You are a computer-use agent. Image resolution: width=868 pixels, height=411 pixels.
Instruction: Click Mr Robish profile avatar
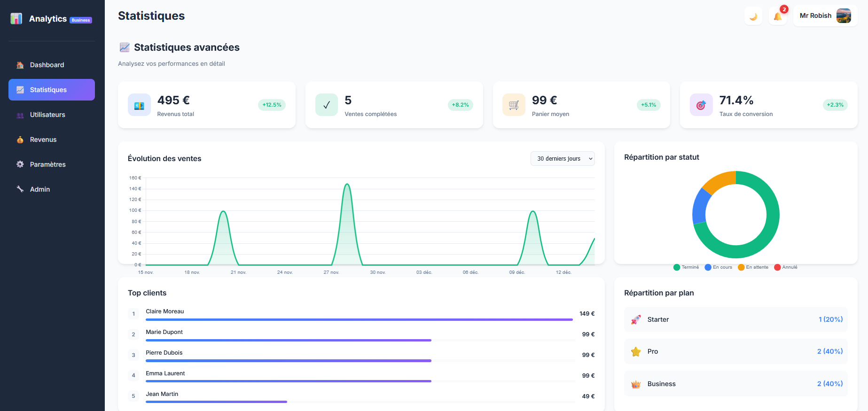(x=844, y=16)
